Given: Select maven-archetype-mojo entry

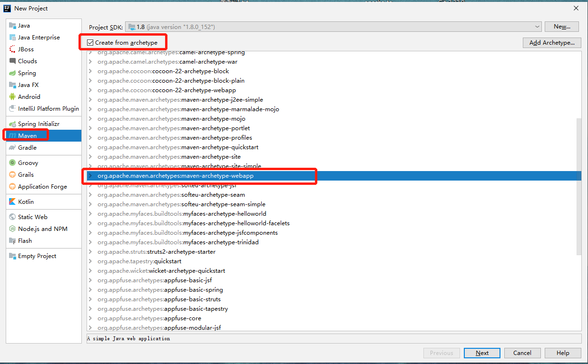Looking at the screenshot, I should point(171,119).
